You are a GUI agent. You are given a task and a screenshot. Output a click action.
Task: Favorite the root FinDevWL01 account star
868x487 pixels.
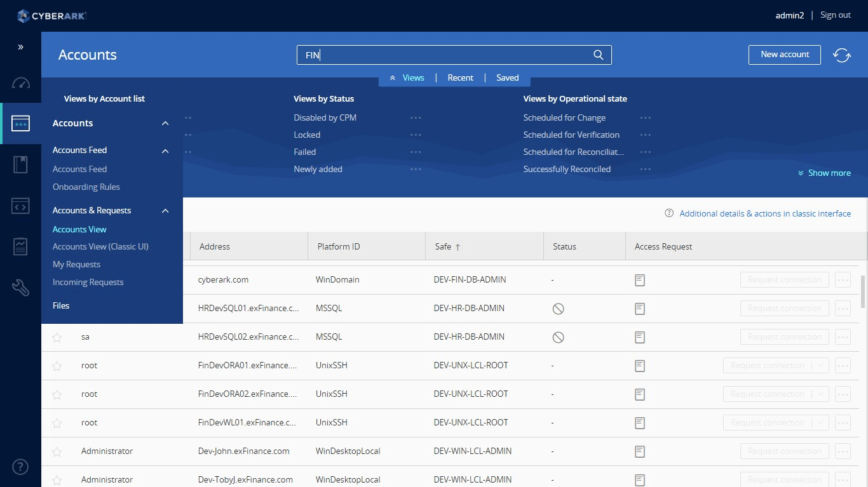coord(57,423)
